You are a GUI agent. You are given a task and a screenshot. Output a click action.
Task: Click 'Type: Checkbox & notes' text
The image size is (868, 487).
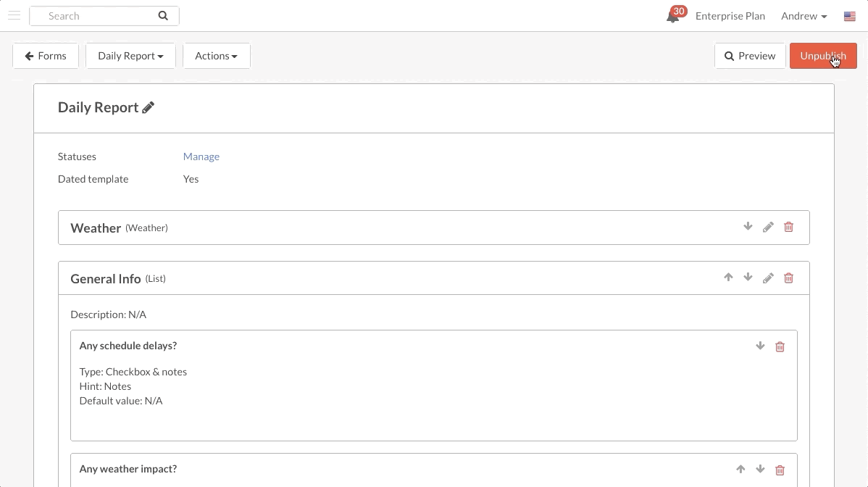tap(133, 372)
